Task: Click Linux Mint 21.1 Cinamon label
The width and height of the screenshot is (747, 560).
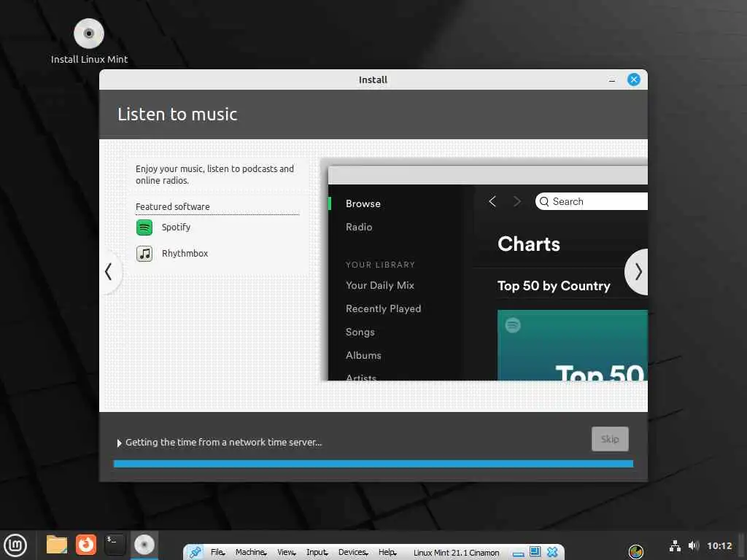Action: point(456,553)
